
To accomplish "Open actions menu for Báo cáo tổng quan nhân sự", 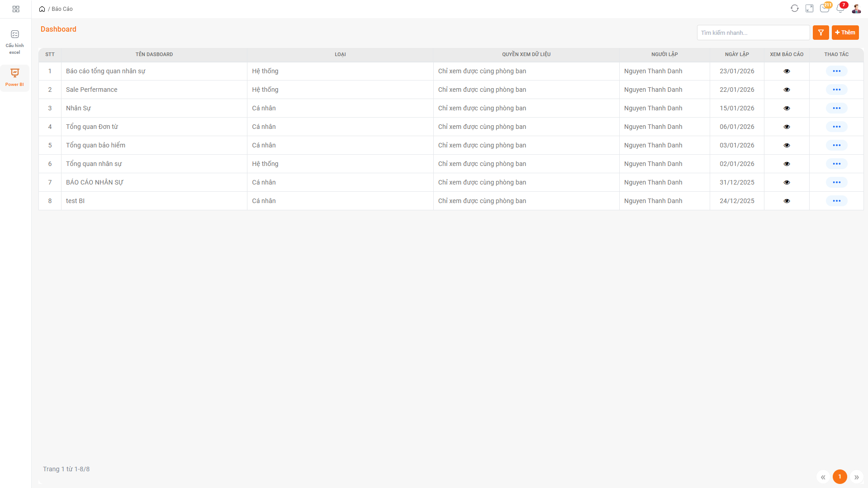I will pos(836,71).
